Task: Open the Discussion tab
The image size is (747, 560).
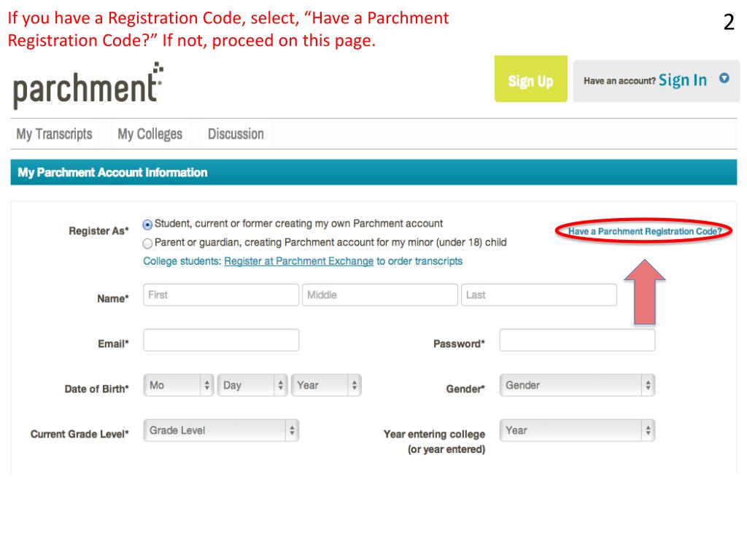Action: click(235, 133)
